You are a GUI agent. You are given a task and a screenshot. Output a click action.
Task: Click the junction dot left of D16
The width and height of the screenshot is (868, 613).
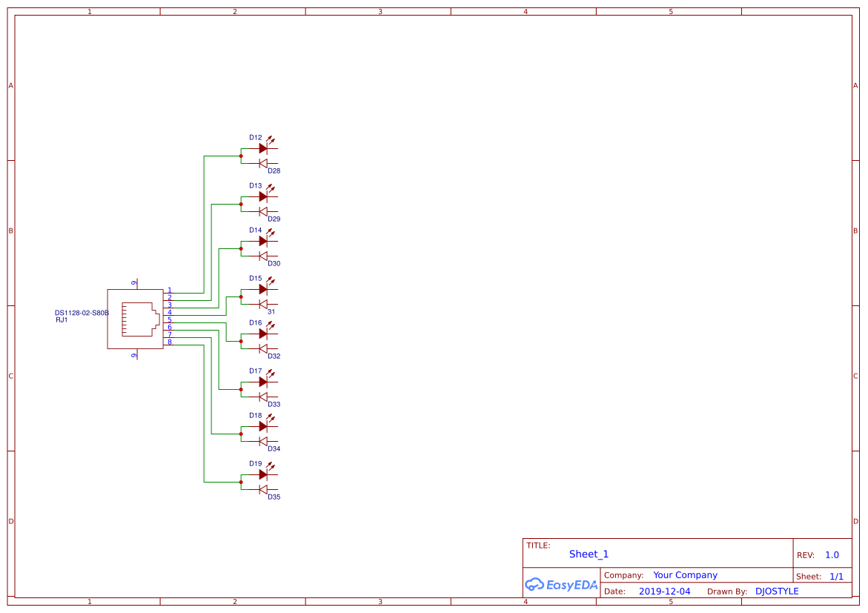[x=241, y=341]
